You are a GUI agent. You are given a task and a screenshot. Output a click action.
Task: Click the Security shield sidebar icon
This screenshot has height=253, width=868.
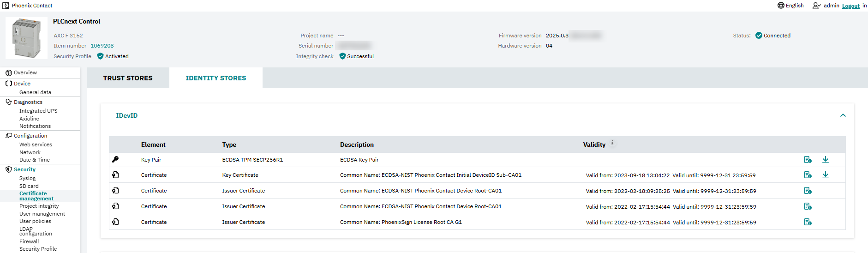[8, 169]
